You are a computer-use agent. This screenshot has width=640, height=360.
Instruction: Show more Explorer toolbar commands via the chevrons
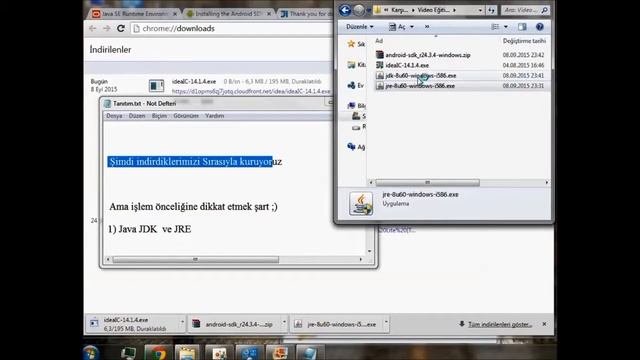point(427,27)
